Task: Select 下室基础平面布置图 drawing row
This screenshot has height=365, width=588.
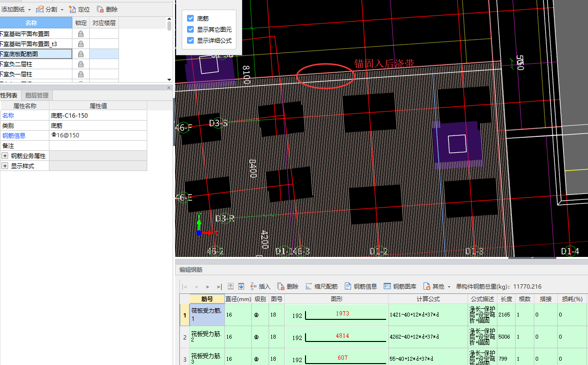Action: [36, 34]
